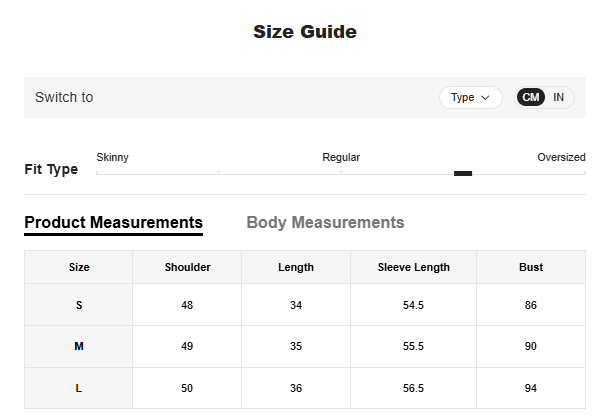
Task: Select the size L row label
Action: (79, 388)
